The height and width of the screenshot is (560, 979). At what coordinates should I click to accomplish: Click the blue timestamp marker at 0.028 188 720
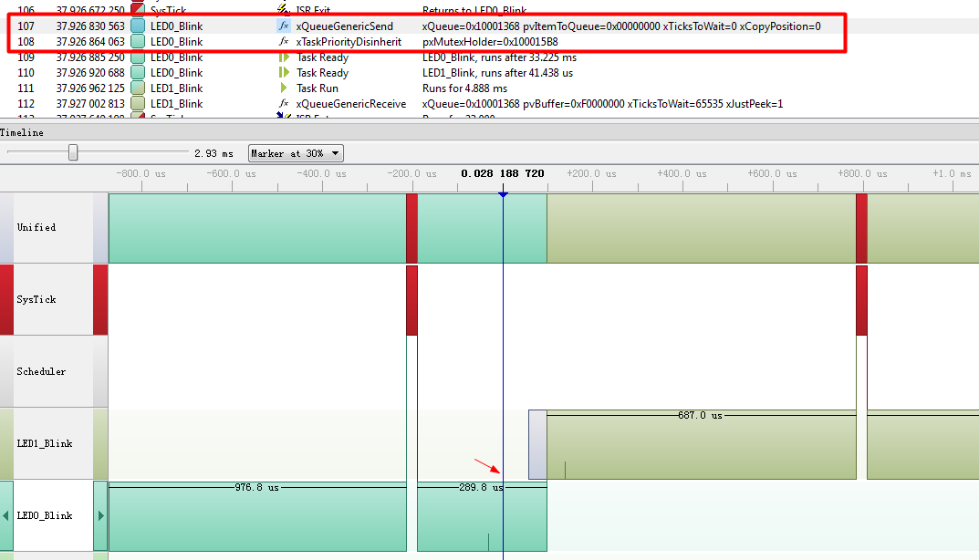coord(504,193)
